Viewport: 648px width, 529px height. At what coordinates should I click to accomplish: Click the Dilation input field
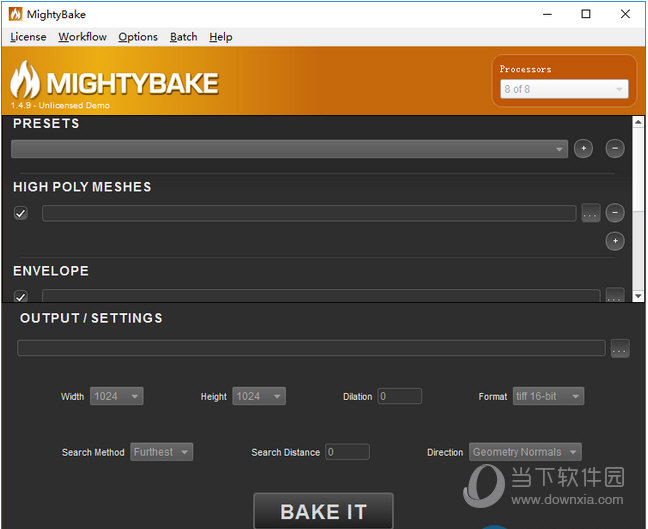399,396
